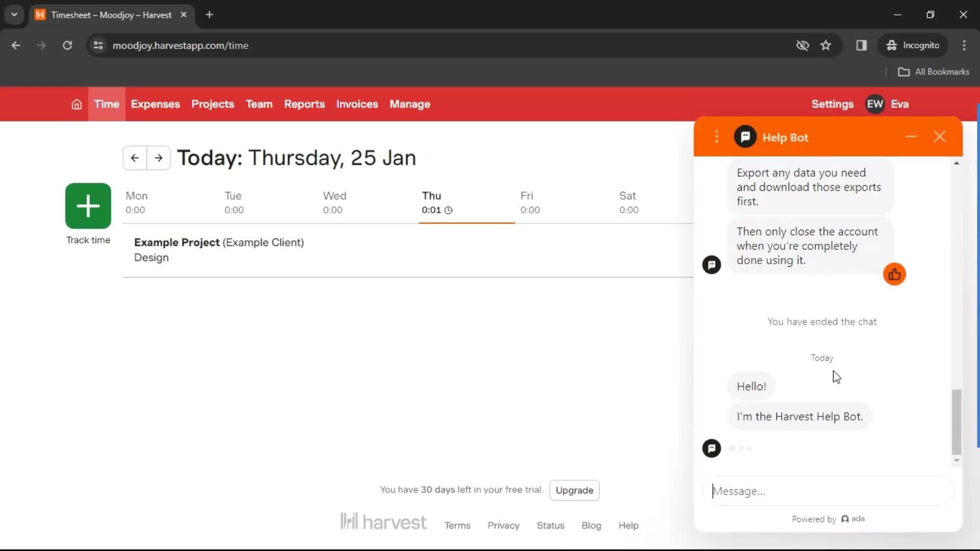The image size is (980, 551).
Task: Open the Time menu tab
Action: click(x=107, y=104)
